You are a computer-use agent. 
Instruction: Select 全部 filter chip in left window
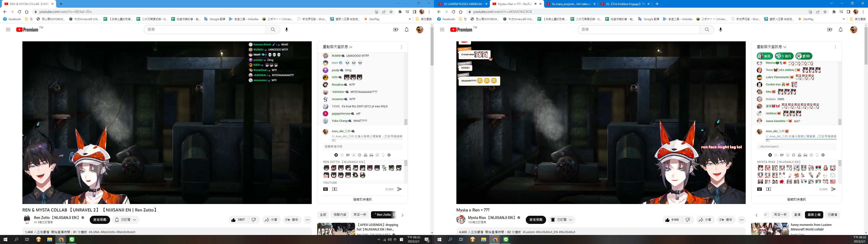[x=323, y=215]
